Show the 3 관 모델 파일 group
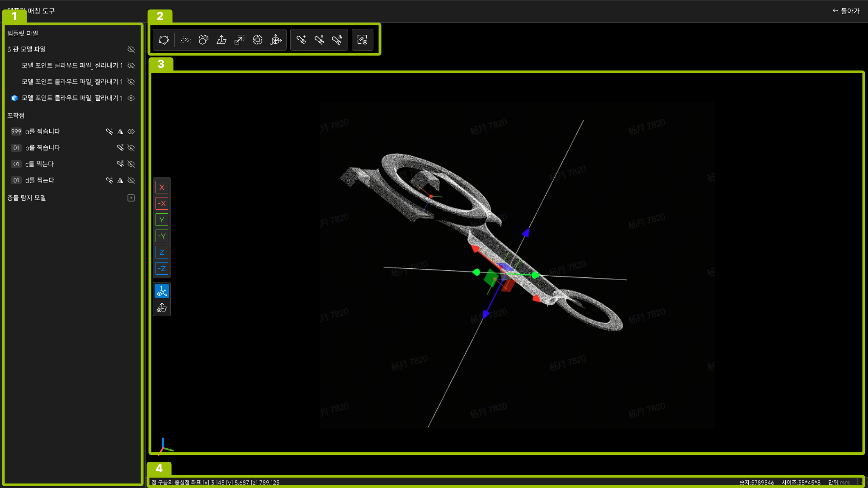868x488 pixels. click(131, 49)
